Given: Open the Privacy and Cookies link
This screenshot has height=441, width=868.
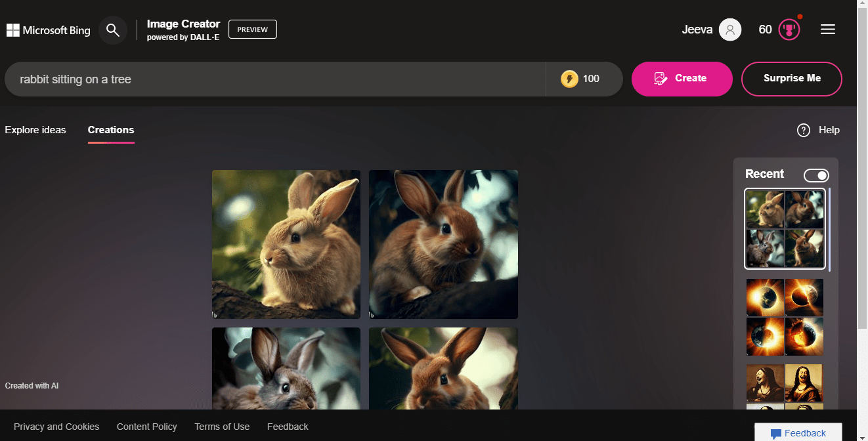Looking at the screenshot, I should click(x=56, y=427).
